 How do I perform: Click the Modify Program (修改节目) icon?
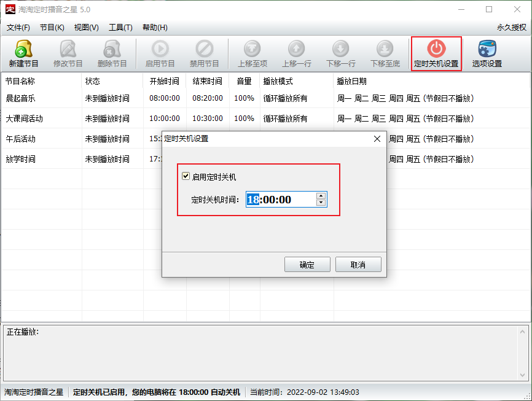coord(68,53)
